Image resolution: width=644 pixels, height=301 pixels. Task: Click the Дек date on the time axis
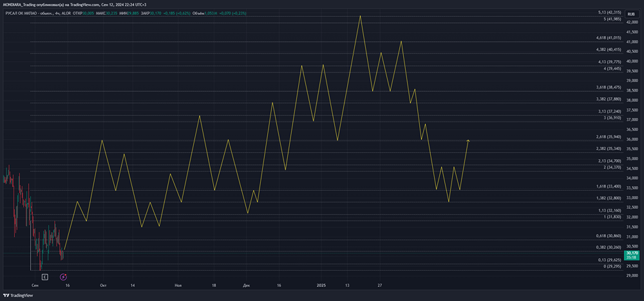coord(247,285)
